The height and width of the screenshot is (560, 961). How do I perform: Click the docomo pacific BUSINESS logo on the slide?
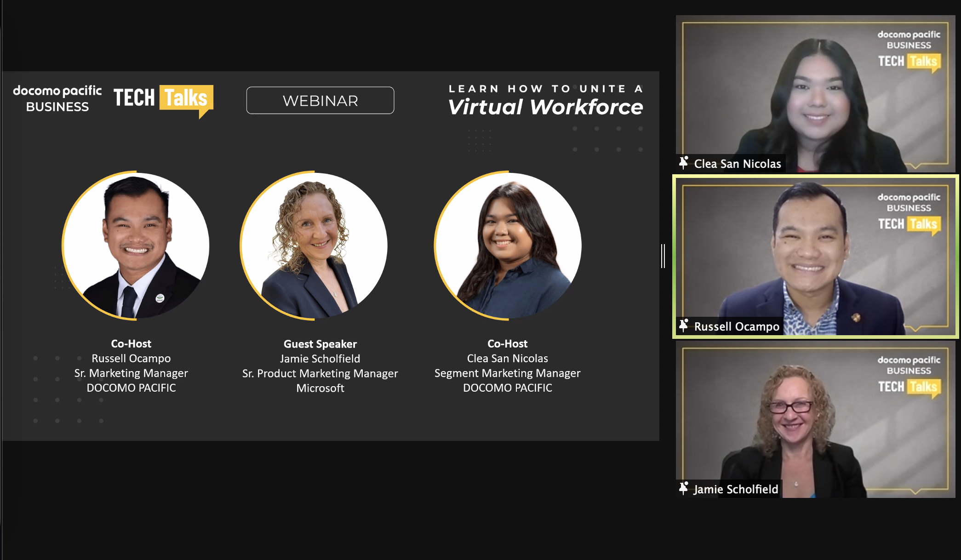(57, 98)
